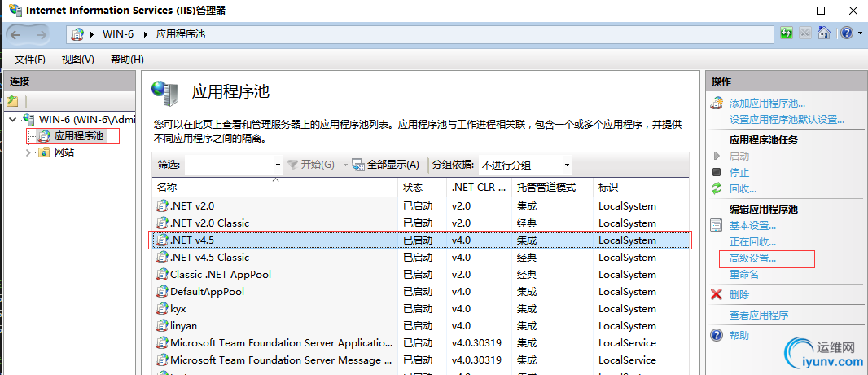Viewport: 868px width, 375px height.
Task: Collapse the WIN-6 server tree node
Action: coord(13,119)
